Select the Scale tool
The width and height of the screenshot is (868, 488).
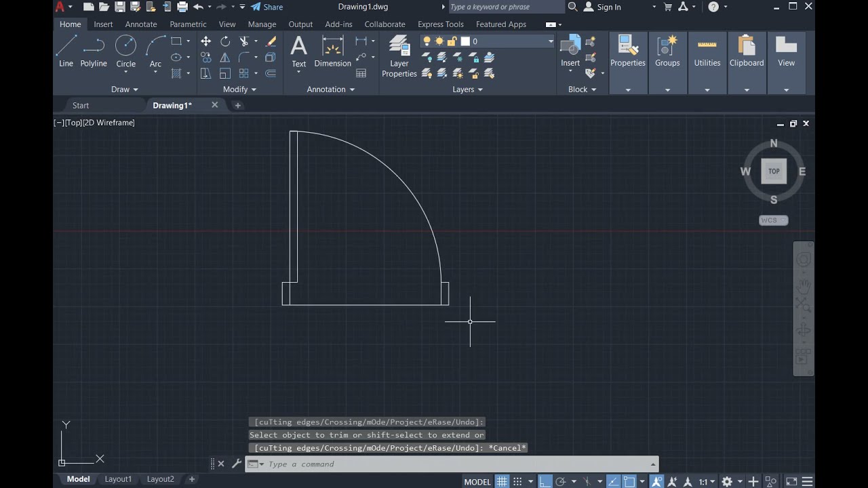[225, 73]
